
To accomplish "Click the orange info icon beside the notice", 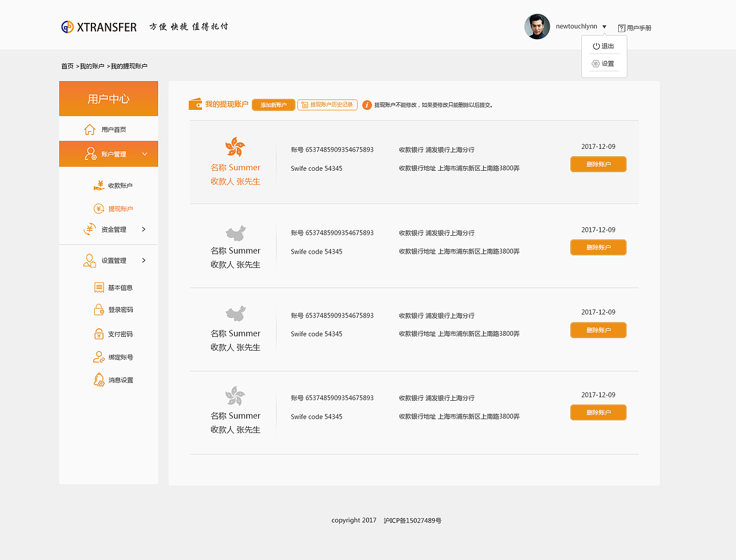I will click(367, 105).
